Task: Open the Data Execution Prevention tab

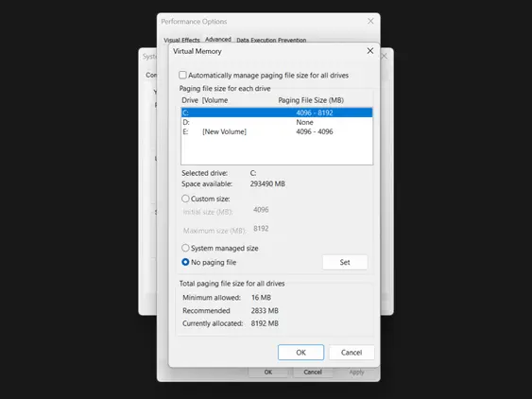Action: 271,40
